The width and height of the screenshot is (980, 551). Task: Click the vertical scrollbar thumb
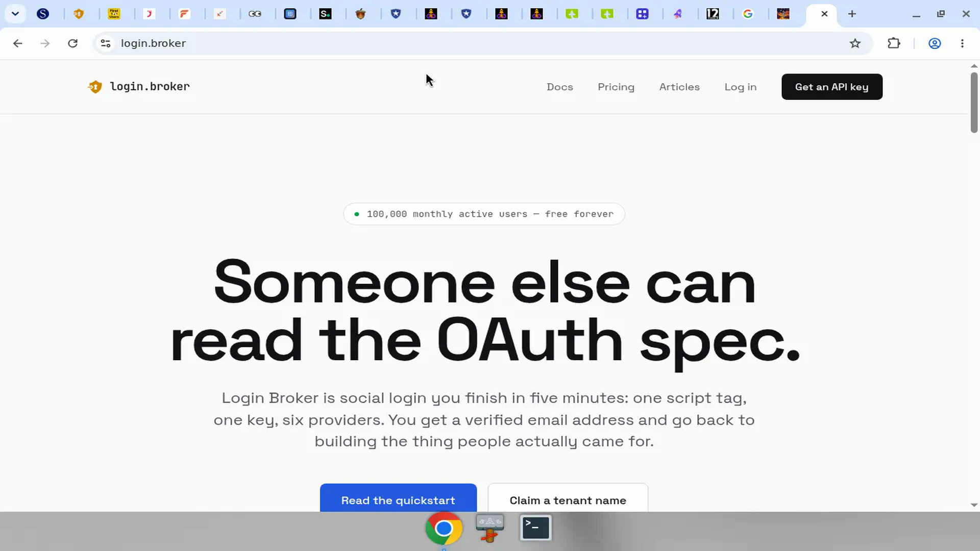point(974,103)
